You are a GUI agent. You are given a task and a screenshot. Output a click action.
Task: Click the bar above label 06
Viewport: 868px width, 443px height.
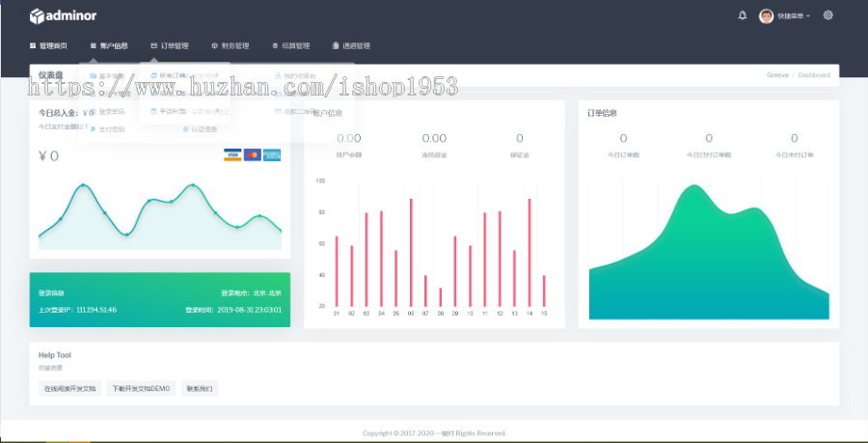pyautogui.click(x=411, y=253)
